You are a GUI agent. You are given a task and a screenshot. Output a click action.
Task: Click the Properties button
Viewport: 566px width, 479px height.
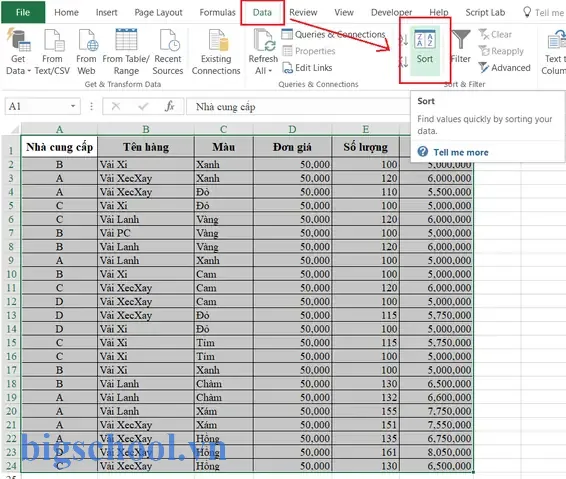tap(309, 51)
